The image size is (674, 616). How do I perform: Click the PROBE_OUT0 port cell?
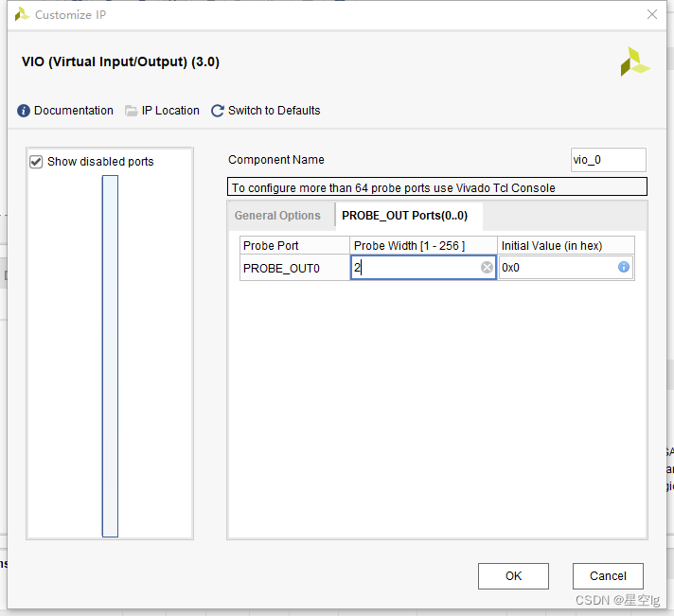tap(294, 268)
